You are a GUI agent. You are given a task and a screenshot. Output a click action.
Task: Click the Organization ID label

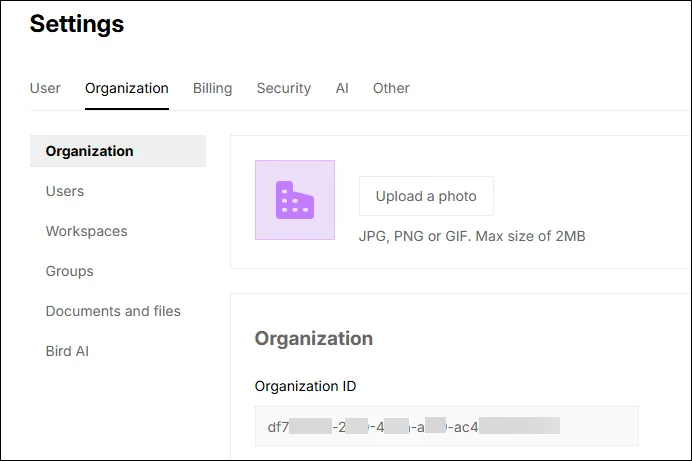point(305,386)
